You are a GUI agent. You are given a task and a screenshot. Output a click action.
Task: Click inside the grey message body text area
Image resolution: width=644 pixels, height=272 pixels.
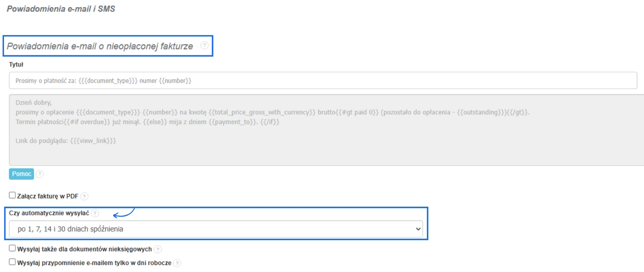point(322,151)
